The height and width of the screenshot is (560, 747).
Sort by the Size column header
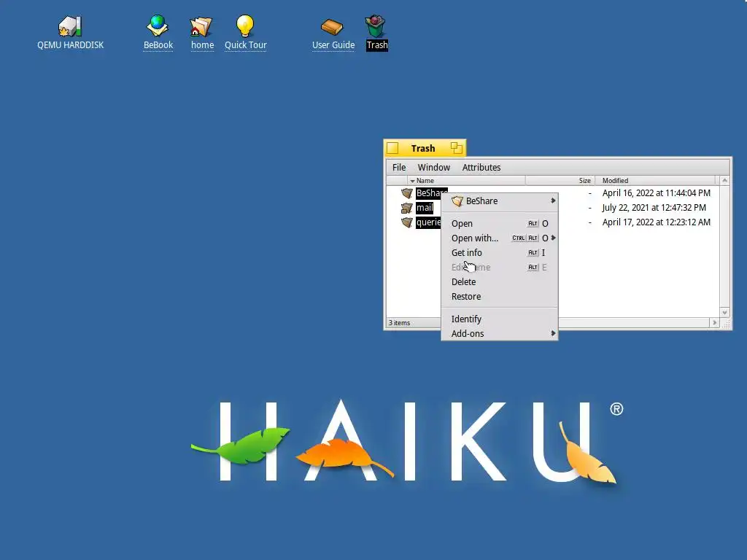pos(560,181)
